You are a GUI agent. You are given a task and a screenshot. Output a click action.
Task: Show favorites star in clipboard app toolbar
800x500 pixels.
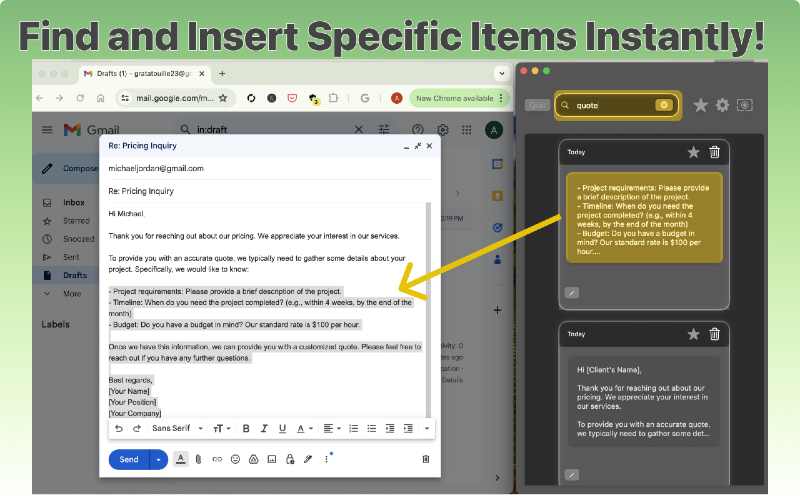click(701, 105)
